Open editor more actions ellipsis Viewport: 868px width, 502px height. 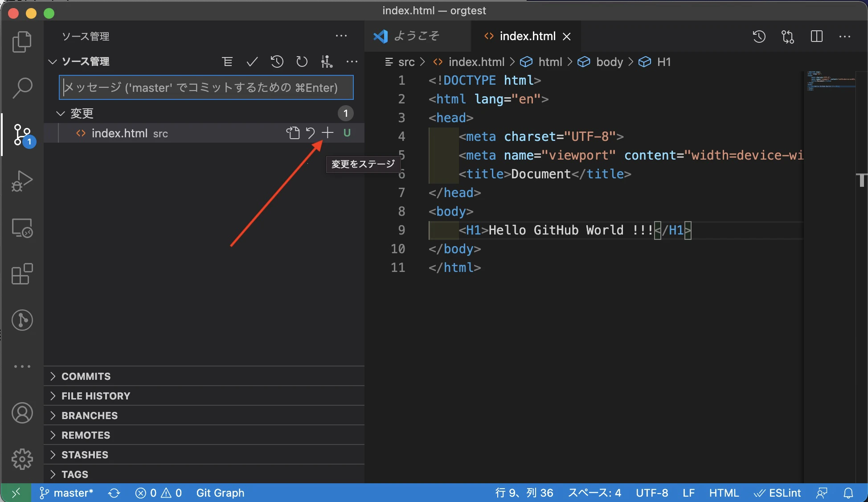845,37
